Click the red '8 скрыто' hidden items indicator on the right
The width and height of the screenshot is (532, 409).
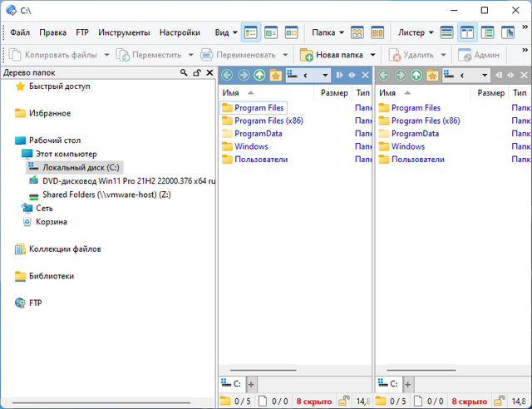click(x=471, y=402)
